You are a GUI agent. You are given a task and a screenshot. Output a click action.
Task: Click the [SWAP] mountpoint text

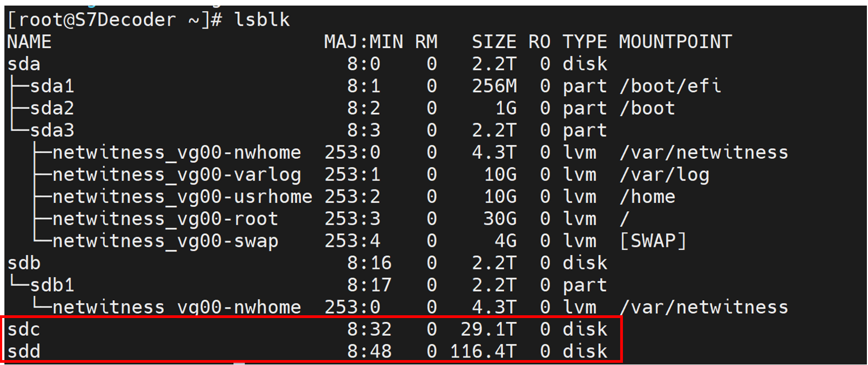[652, 241]
